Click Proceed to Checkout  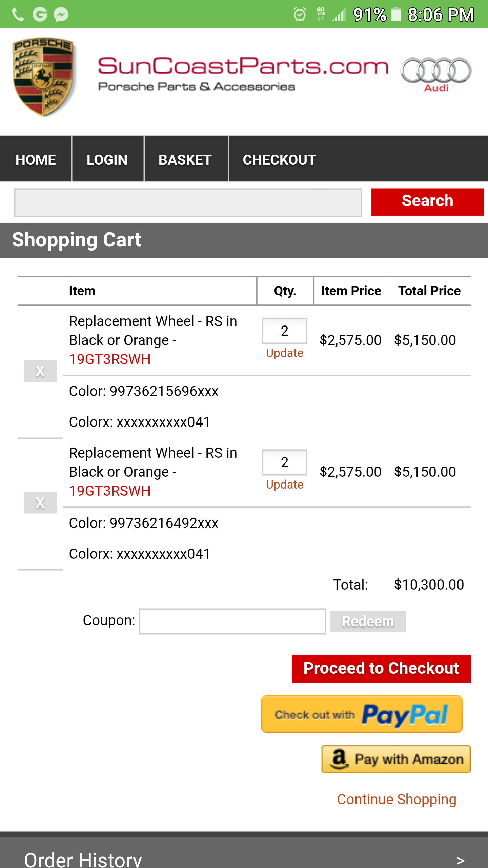[x=381, y=669]
